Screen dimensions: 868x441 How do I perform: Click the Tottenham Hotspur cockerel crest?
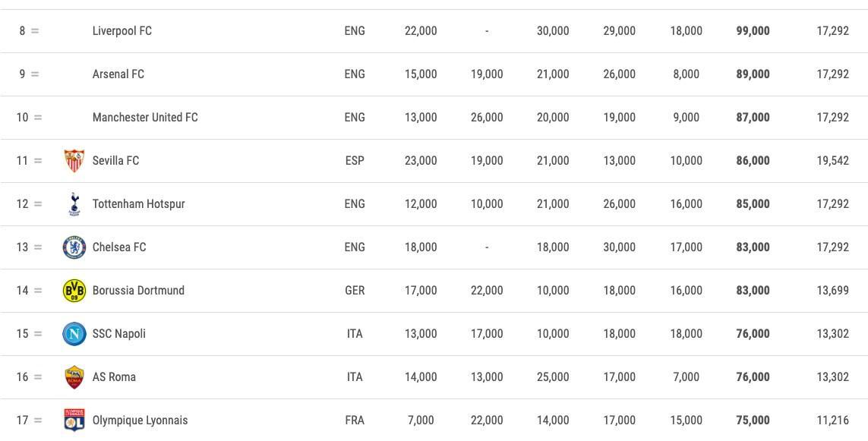tap(74, 203)
